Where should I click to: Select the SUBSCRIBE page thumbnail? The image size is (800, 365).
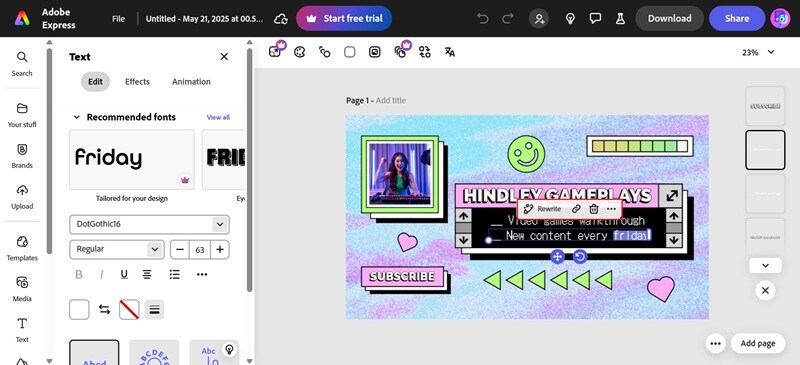(x=765, y=106)
